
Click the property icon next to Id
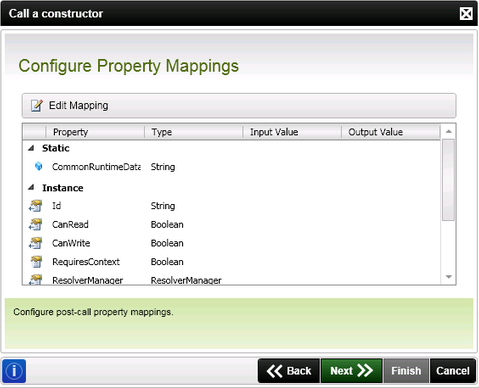pyautogui.click(x=36, y=206)
